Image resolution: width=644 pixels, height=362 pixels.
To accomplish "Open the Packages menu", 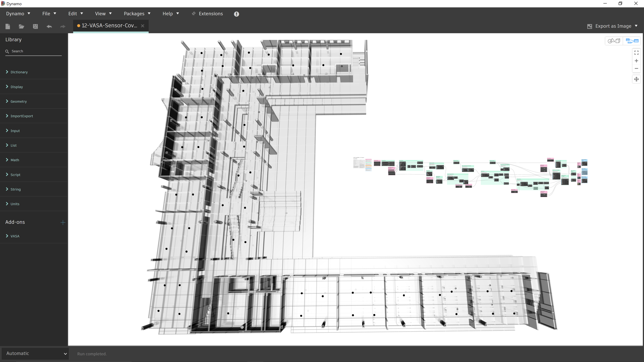I will (x=137, y=14).
